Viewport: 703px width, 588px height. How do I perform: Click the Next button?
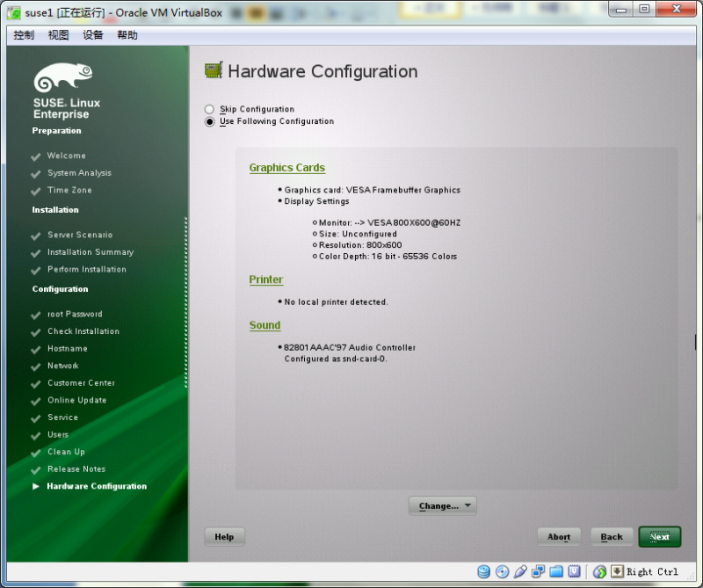point(659,536)
